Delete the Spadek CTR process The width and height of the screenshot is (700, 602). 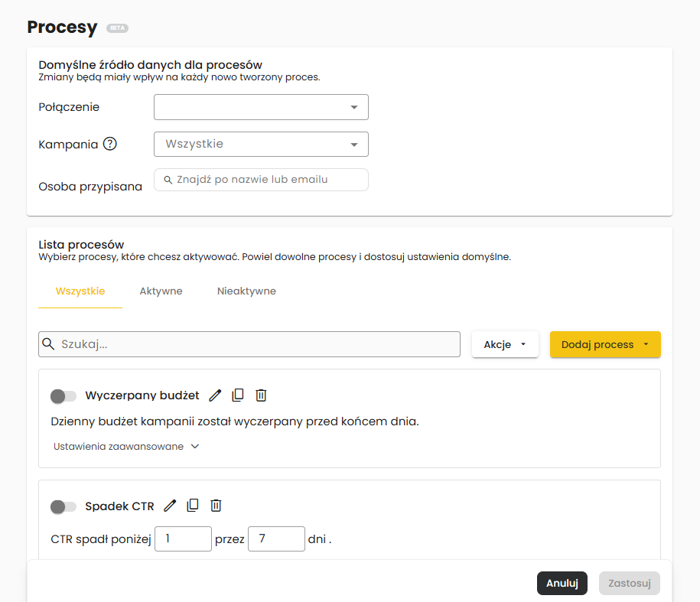[x=217, y=506]
